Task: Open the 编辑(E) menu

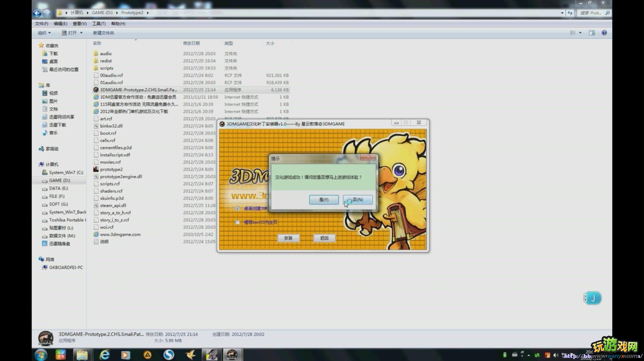Action: pyautogui.click(x=60, y=24)
